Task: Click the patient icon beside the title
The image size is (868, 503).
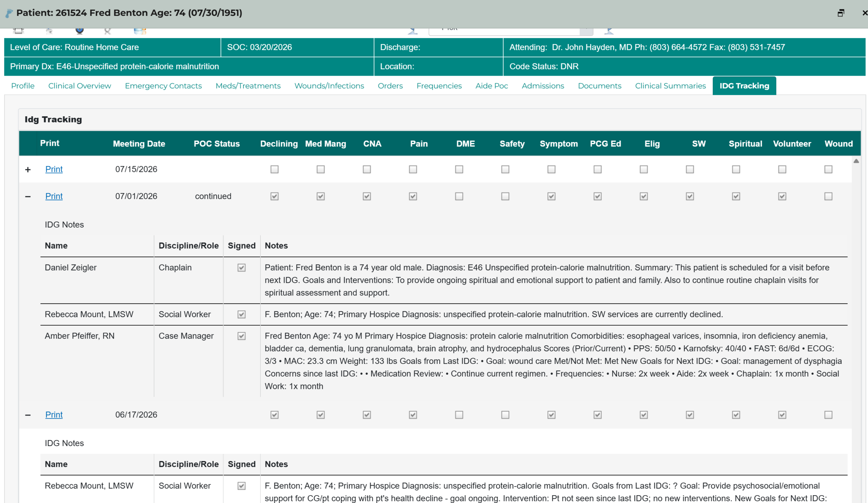Action: coord(9,13)
